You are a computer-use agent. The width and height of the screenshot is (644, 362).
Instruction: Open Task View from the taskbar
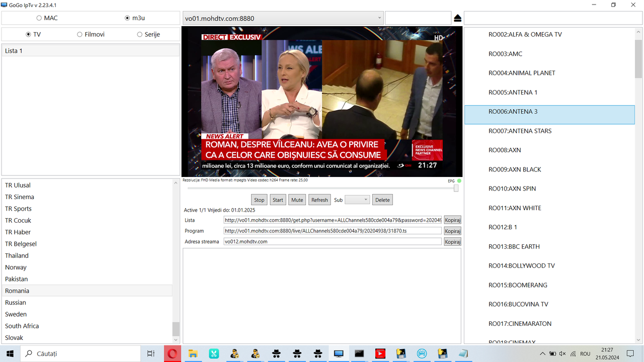point(150,353)
